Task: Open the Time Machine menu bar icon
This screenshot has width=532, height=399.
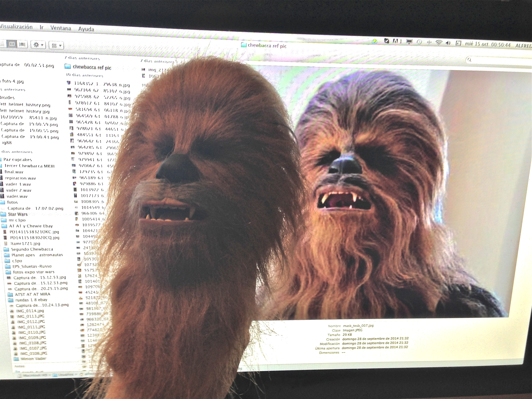Action: tap(419, 42)
